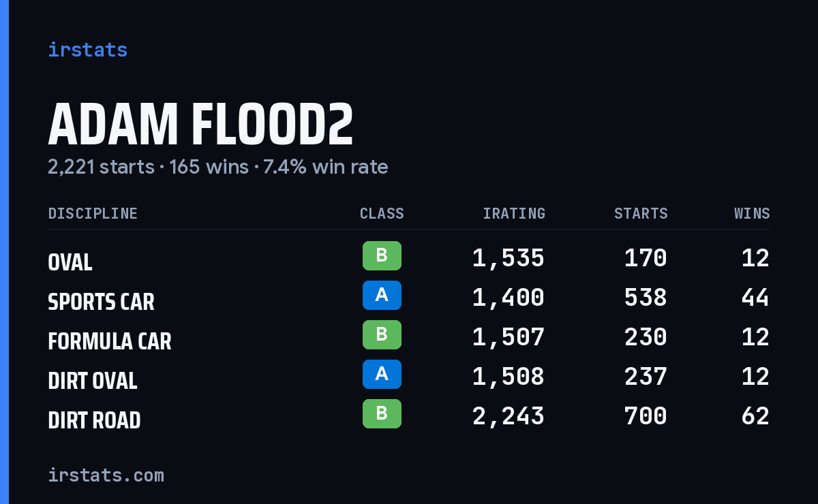Visit the irstats.com footer link
Image resolution: width=818 pixels, height=504 pixels.
[106, 475]
